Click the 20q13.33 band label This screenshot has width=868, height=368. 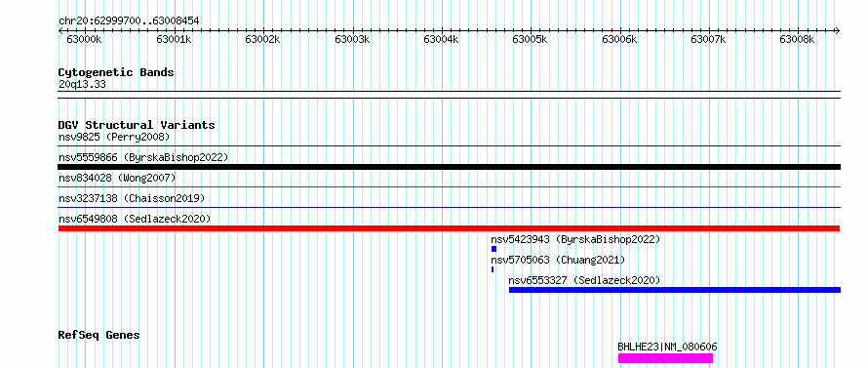(x=82, y=85)
